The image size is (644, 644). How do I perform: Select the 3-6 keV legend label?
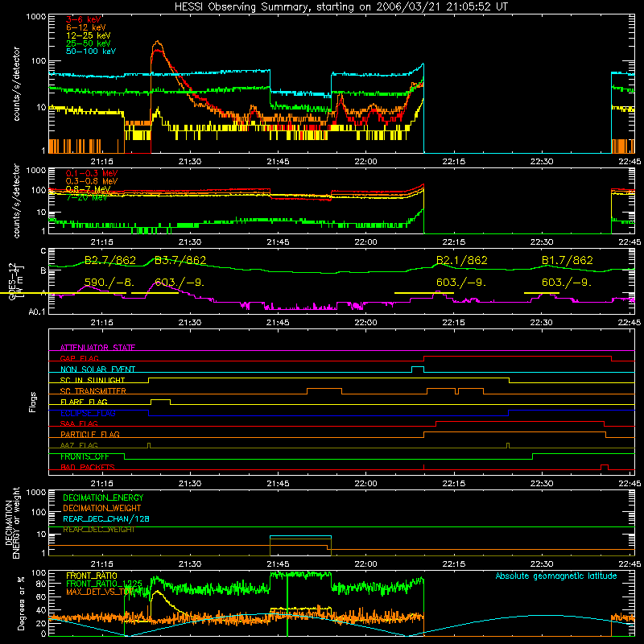[83, 19]
